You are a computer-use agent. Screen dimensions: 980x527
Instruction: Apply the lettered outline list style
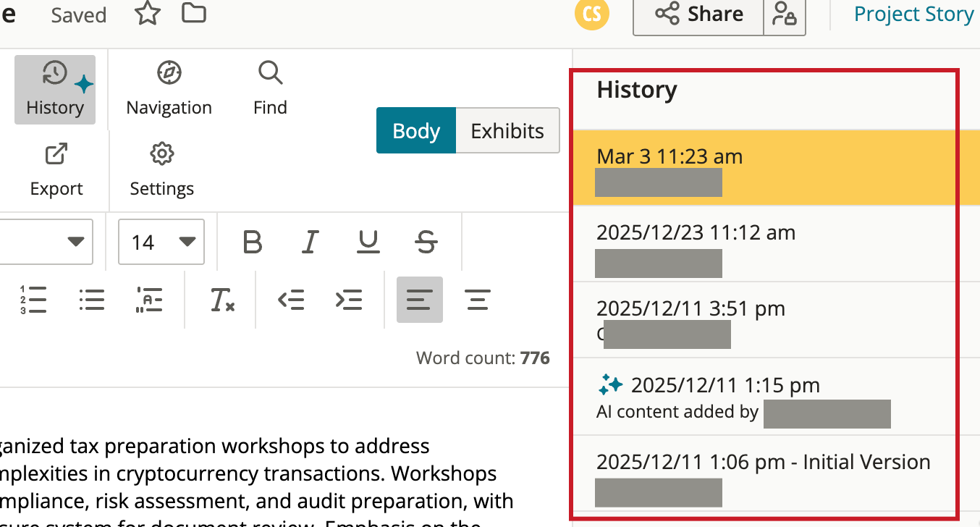coord(149,300)
